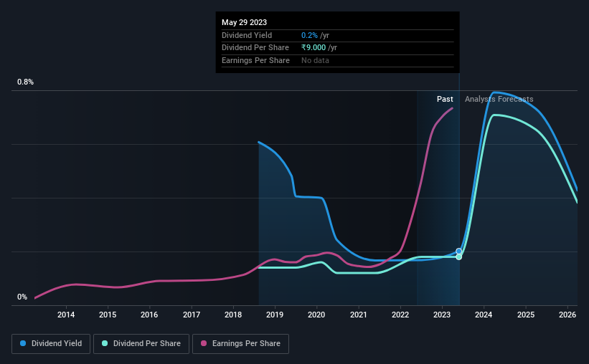The image size is (589, 364).
Task: Click the tooltip Dividend Yield row label
Action: tap(247, 35)
